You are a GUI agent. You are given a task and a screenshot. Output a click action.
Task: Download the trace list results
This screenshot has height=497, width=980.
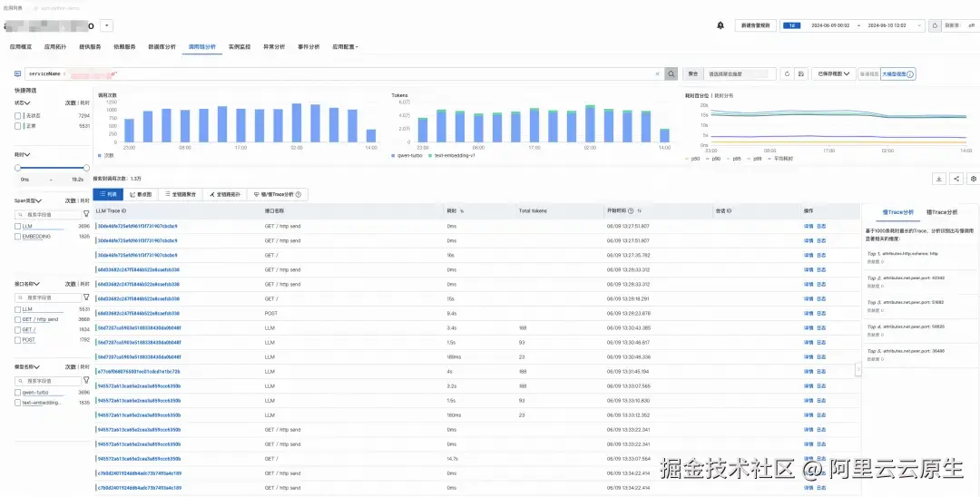939,179
